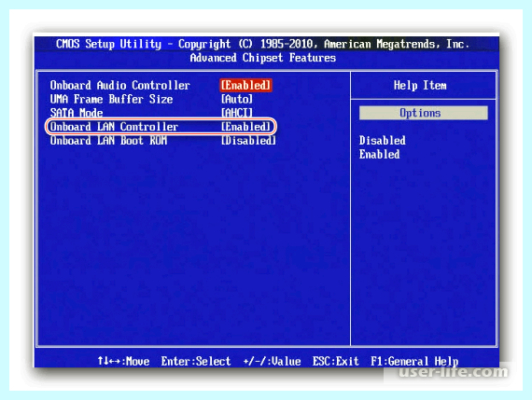The height and width of the screenshot is (400, 532).
Task: Click the Options header in help panel
Action: pos(424,113)
